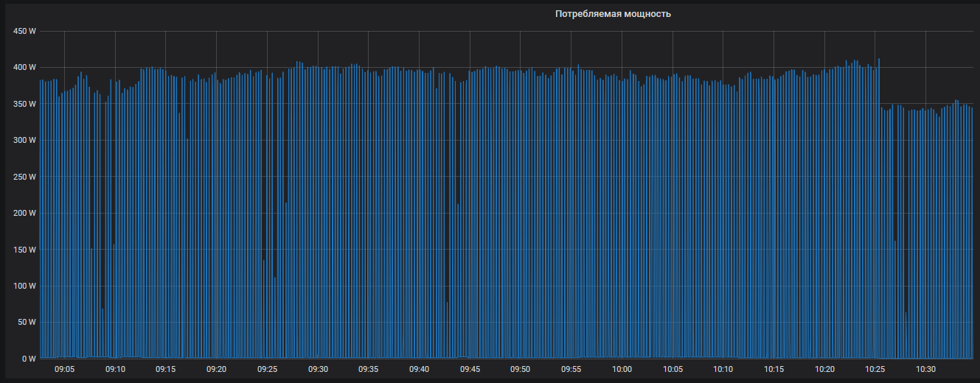Click the 300 W y-axis label
The image size is (980, 383).
click(x=24, y=140)
